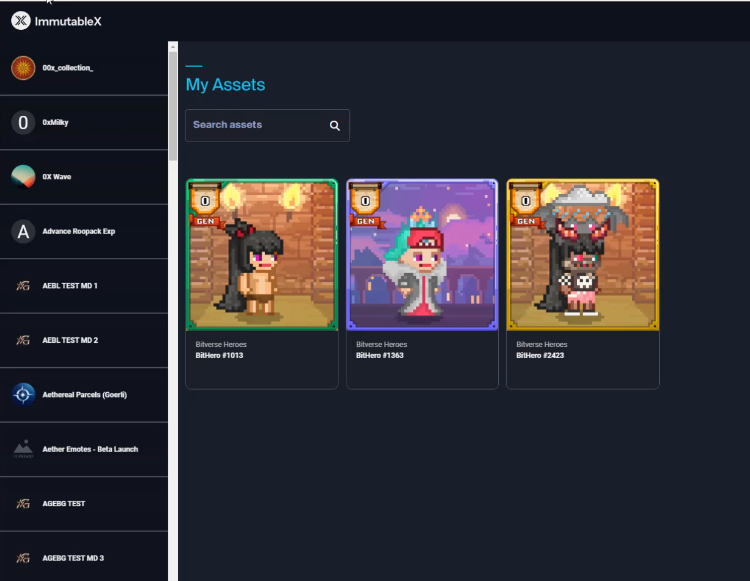This screenshot has height=581, width=750.
Task: Open the AEBL TEST MD 2 label
Action: [x=70, y=340]
